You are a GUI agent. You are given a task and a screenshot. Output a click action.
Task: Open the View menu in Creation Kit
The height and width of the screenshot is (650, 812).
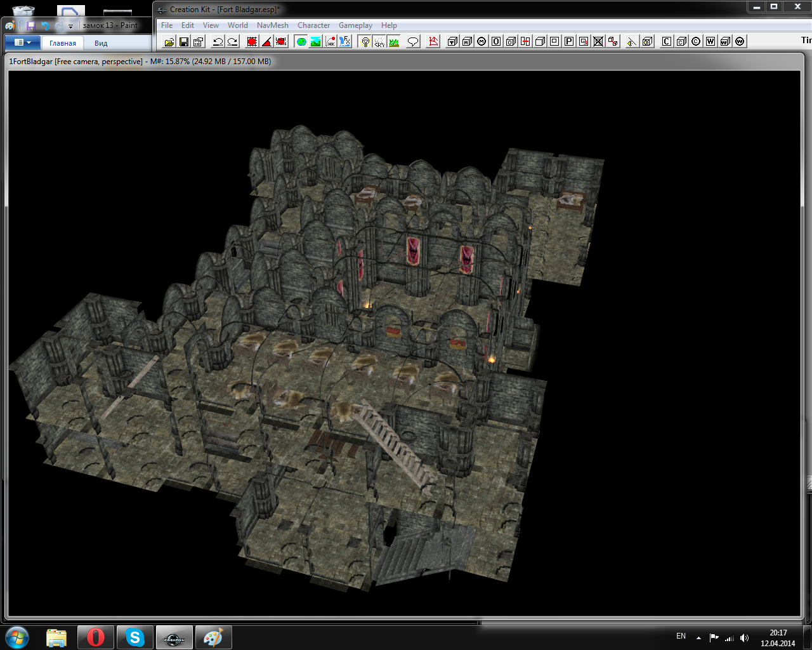[x=211, y=25]
